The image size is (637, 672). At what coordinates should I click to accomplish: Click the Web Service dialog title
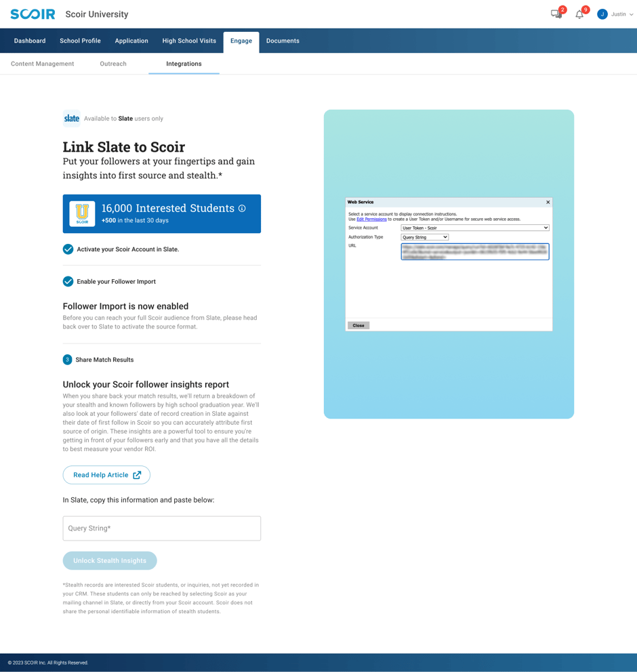pos(361,202)
